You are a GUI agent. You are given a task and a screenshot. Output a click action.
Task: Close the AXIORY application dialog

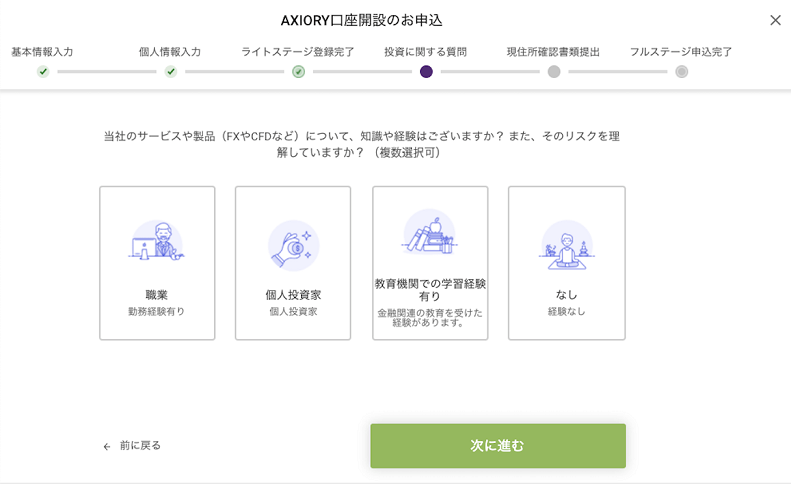click(x=775, y=20)
